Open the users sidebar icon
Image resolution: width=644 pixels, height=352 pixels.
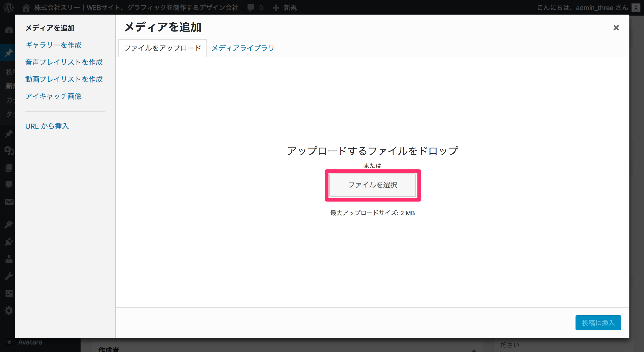click(9, 259)
